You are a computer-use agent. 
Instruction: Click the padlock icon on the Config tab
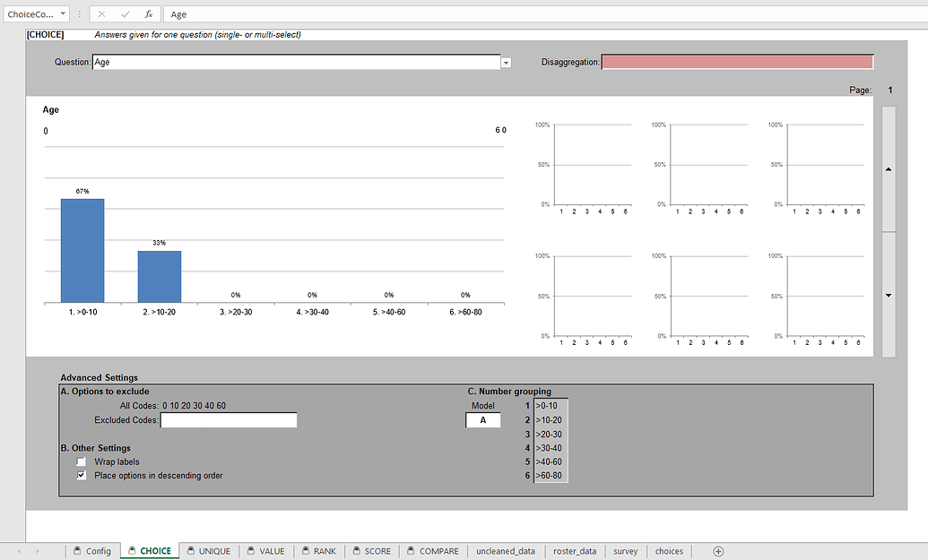[x=75, y=551]
